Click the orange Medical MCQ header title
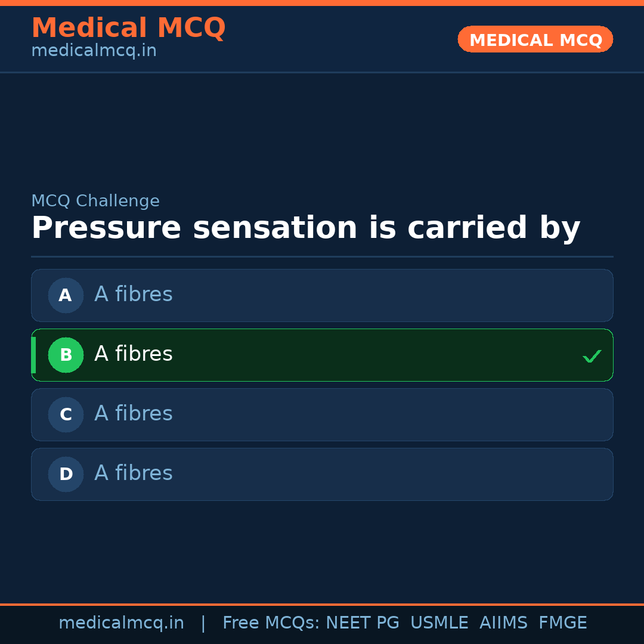The image size is (644, 644). (128, 27)
